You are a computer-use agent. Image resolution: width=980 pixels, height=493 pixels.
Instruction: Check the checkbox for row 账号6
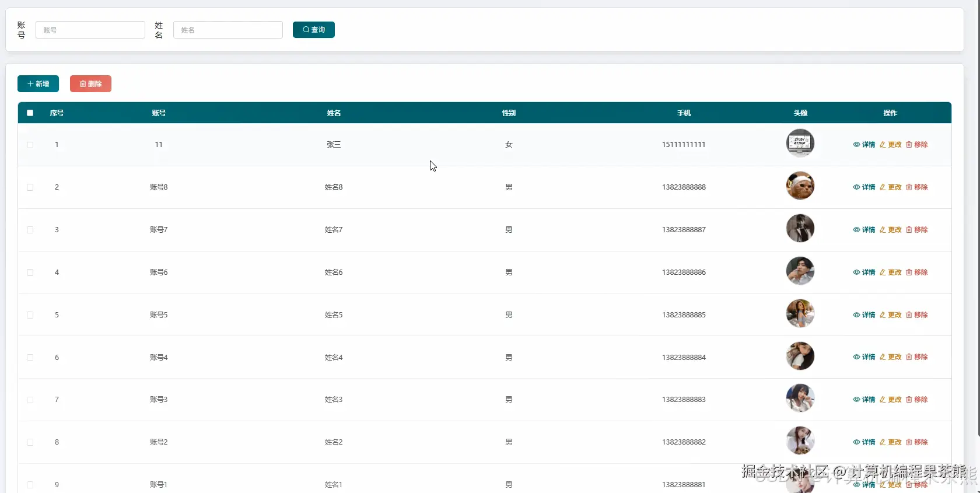[x=30, y=272]
